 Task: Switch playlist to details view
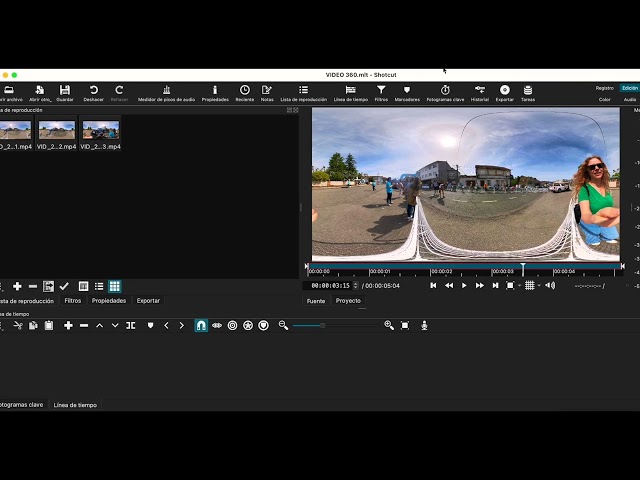[83, 287]
